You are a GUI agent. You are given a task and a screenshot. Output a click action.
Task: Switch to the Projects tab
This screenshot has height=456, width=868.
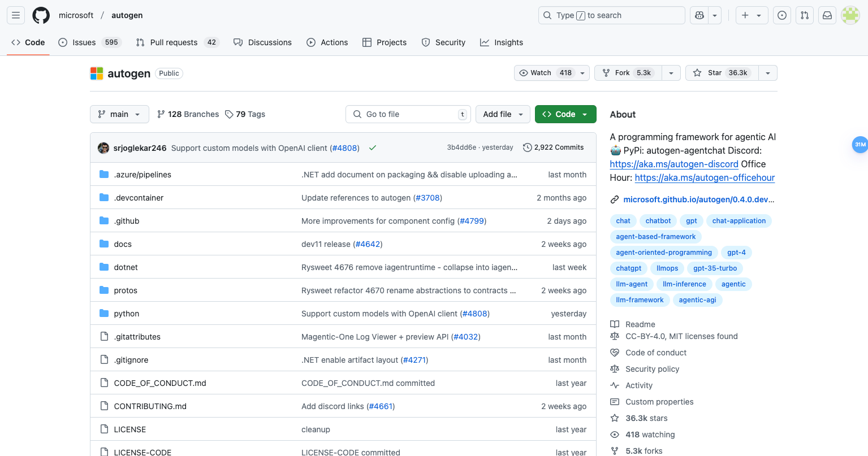point(385,42)
